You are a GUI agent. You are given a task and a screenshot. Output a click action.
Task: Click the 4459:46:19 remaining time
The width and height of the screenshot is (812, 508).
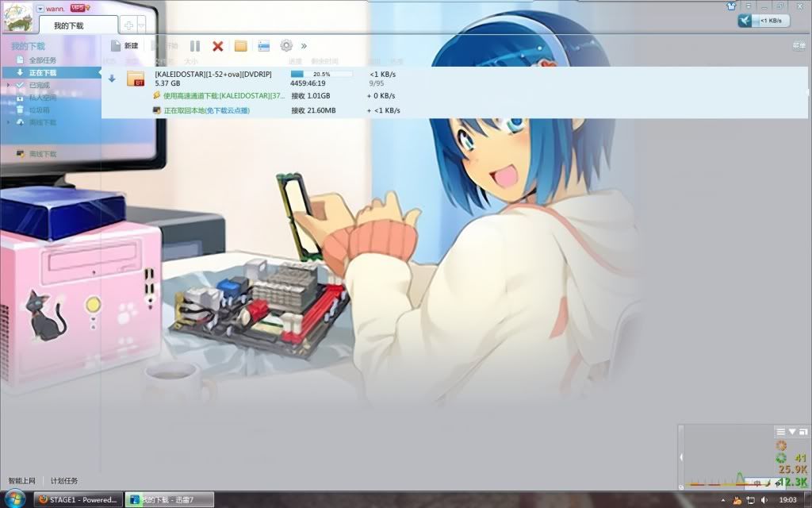[308, 83]
